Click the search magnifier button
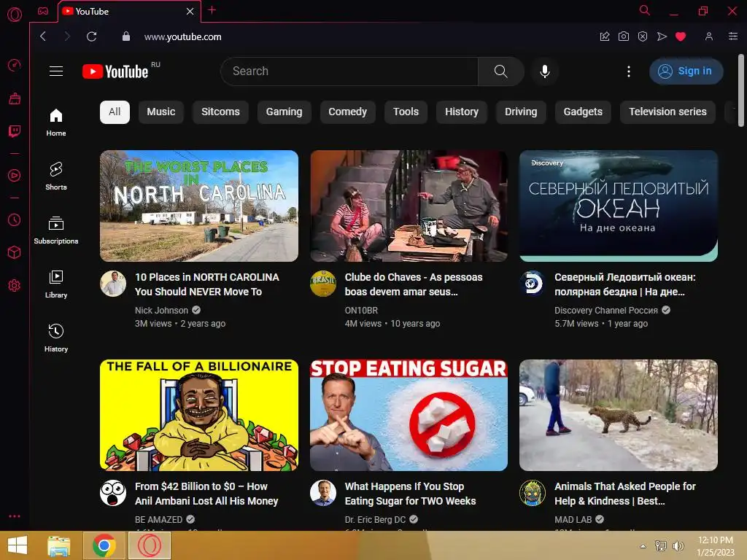This screenshot has width=747, height=560. 500,71
